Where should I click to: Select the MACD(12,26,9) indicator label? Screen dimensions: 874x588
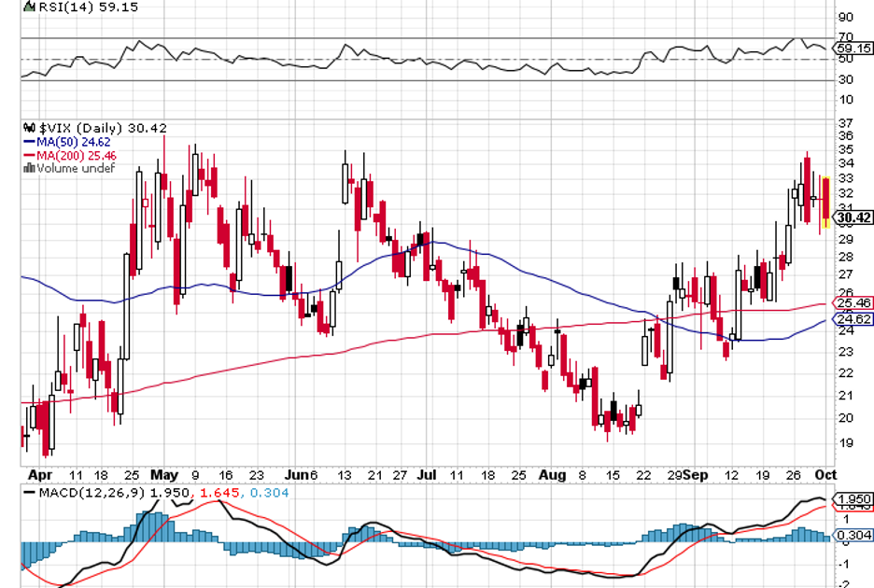point(91,492)
